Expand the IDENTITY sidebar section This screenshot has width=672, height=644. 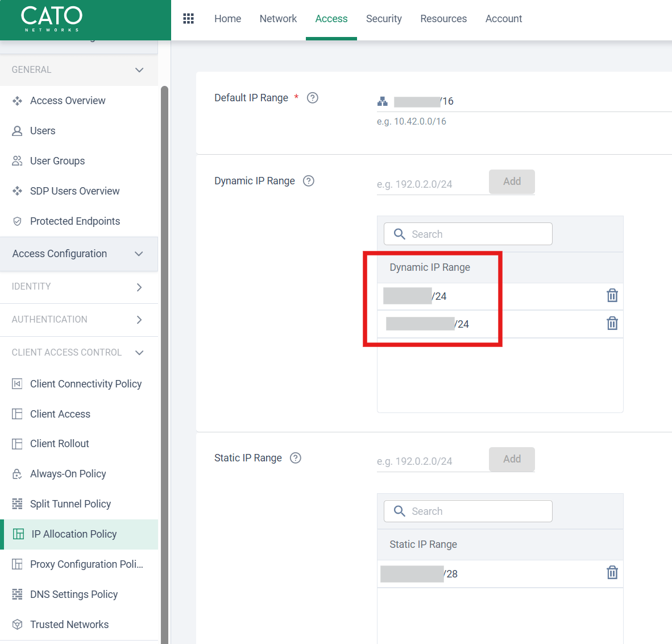pos(139,287)
